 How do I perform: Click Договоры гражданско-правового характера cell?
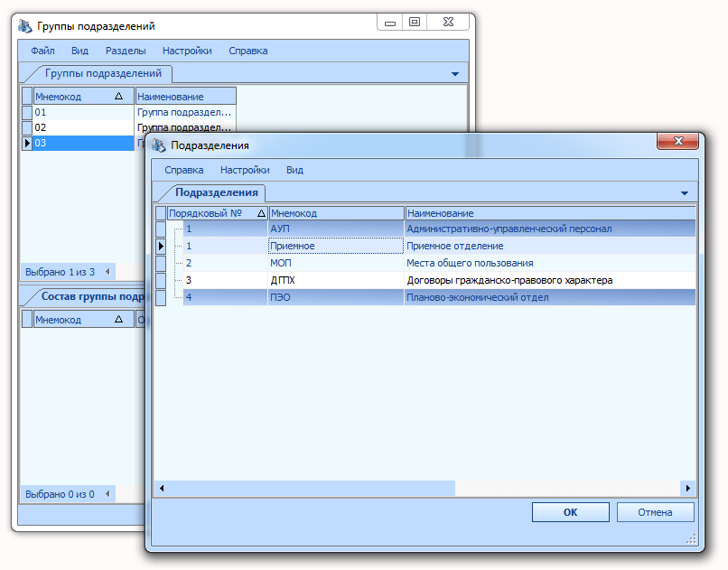click(550, 280)
